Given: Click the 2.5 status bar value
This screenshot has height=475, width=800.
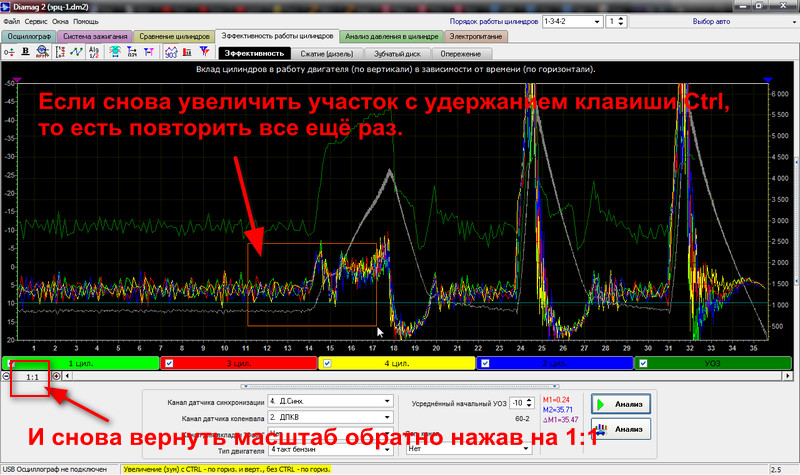Looking at the screenshot, I should pyautogui.click(x=776, y=469).
